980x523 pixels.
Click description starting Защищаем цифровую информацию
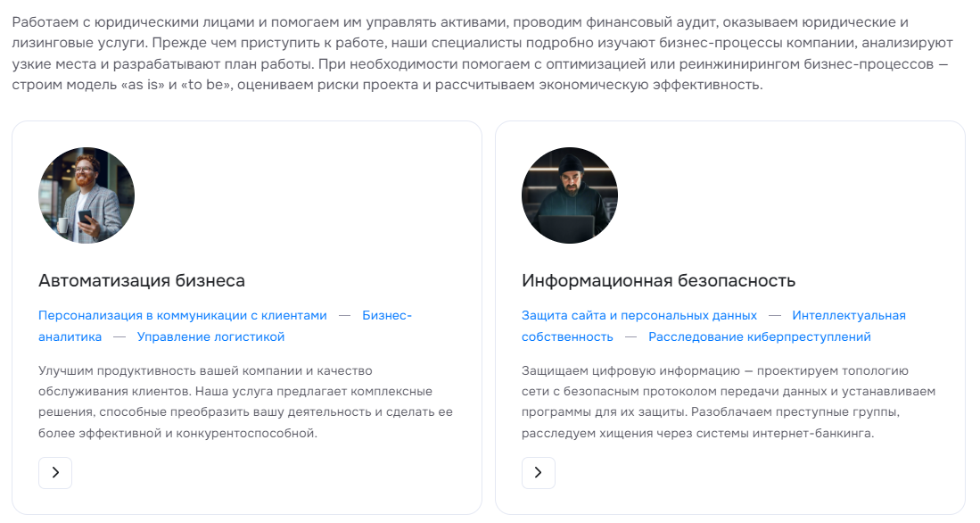click(729, 402)
